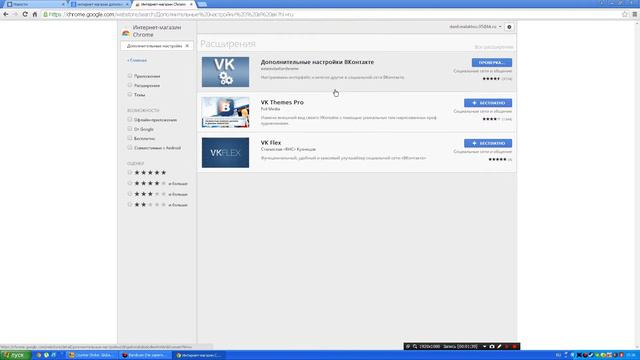
Task: Add VK Themes Pro with Бесплатно button
Action: [x=488, y=103]
